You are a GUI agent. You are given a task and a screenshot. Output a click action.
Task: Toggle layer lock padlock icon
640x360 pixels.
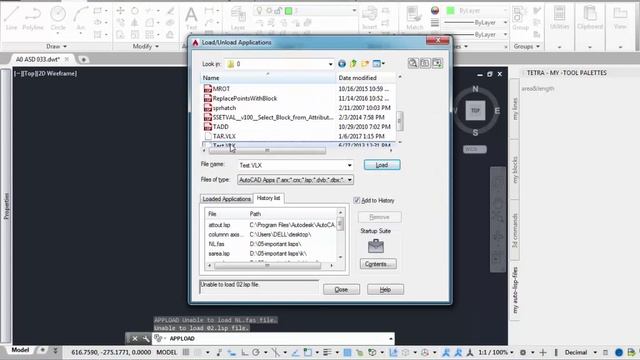click(278, 11)
